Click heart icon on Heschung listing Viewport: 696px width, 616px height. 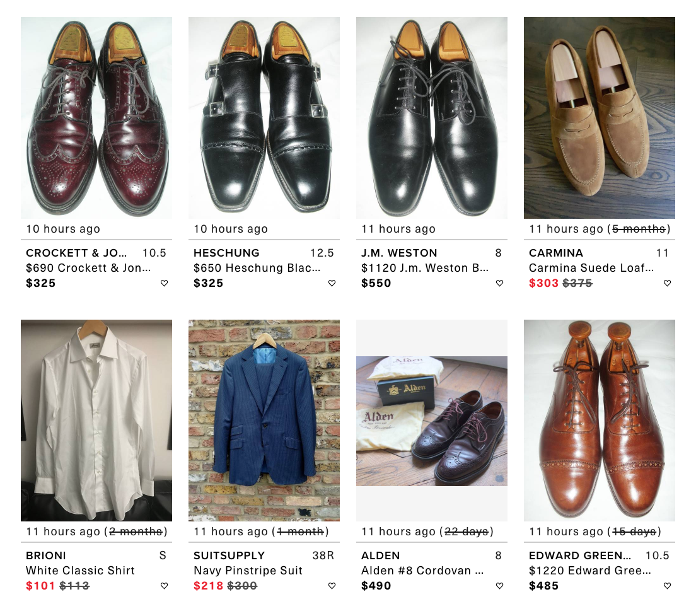click(x=332, y=283)
